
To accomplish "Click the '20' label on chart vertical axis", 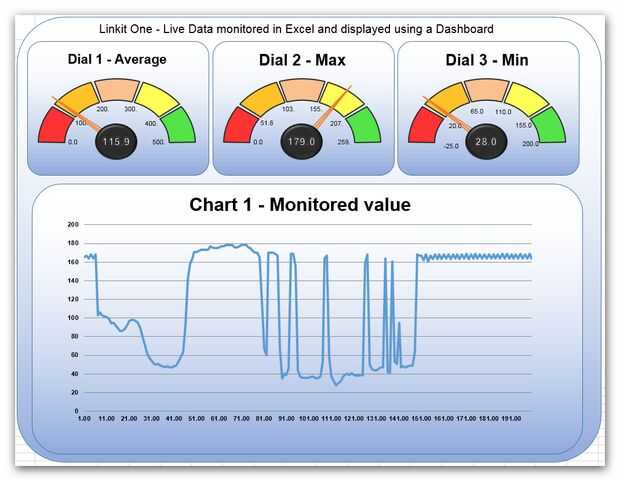I will (75, 392).
